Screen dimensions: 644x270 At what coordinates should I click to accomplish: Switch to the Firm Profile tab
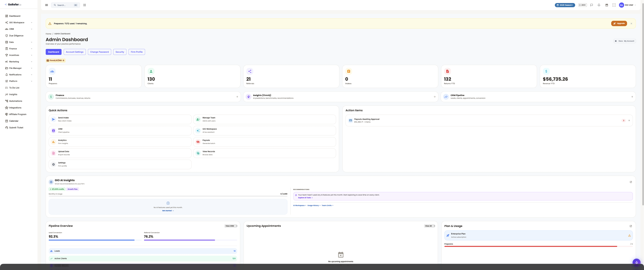click(x=136, y=52)
